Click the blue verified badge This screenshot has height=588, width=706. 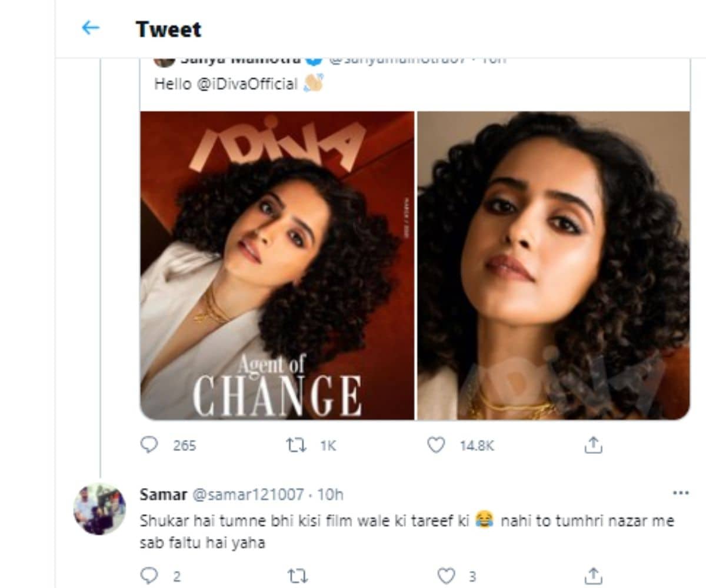[x=315, y=61]
